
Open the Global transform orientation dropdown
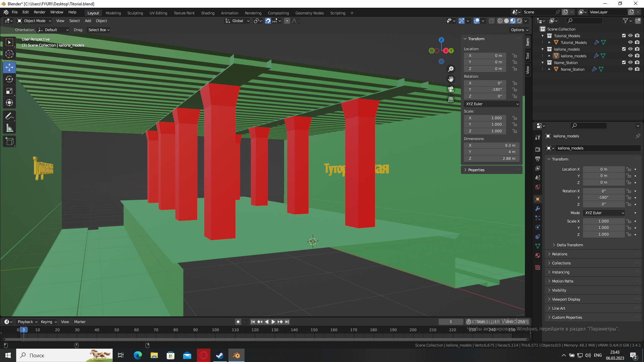pos(237,21)
